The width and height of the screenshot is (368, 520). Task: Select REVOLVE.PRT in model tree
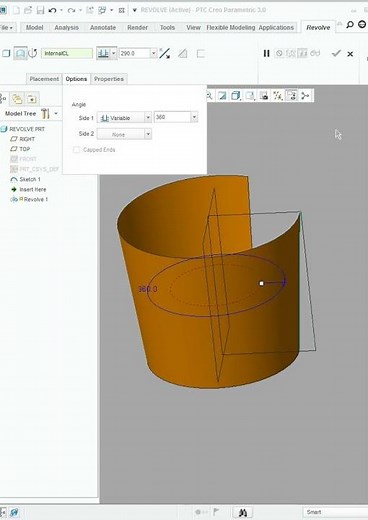[x=23, y=129]
